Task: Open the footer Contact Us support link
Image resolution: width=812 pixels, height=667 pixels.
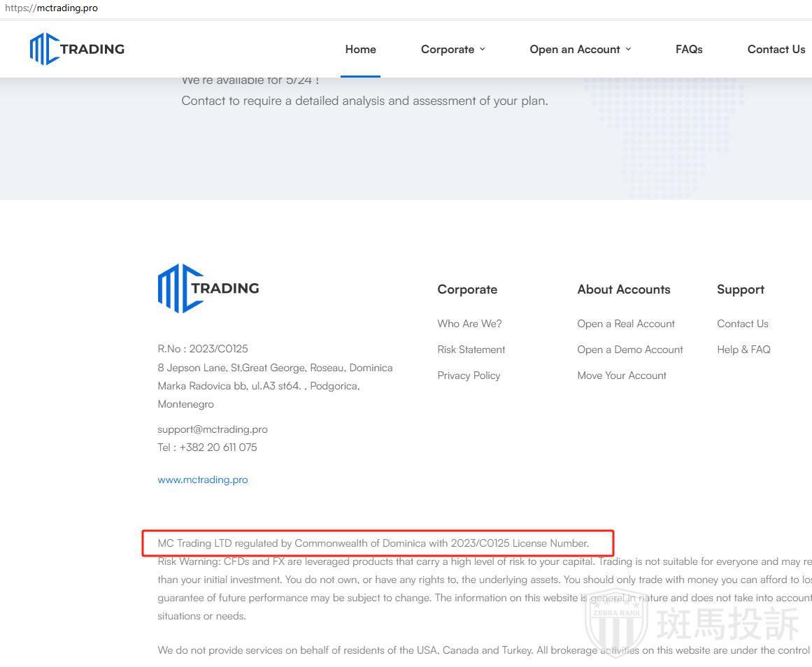Action: 742,324
